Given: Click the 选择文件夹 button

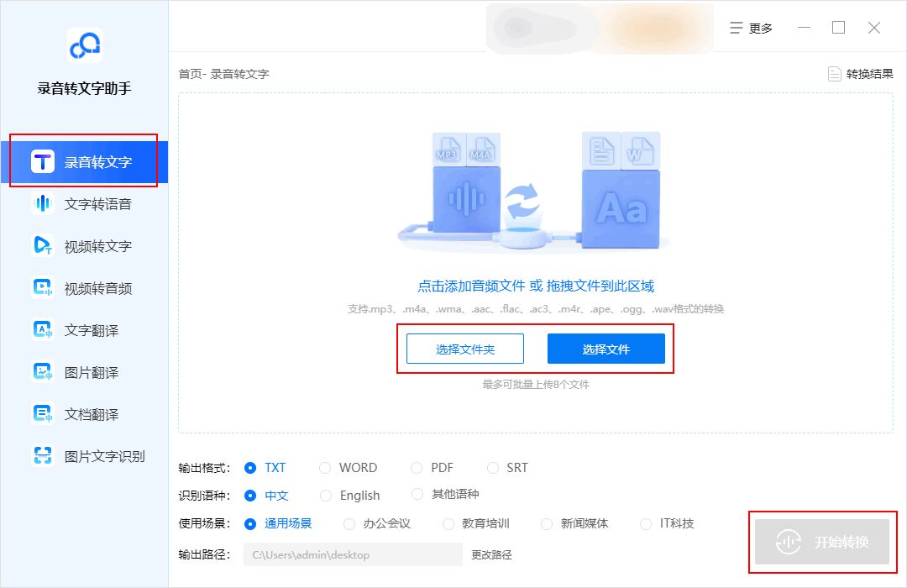Looking at the screenshot, I should click(x=465, y=349).
